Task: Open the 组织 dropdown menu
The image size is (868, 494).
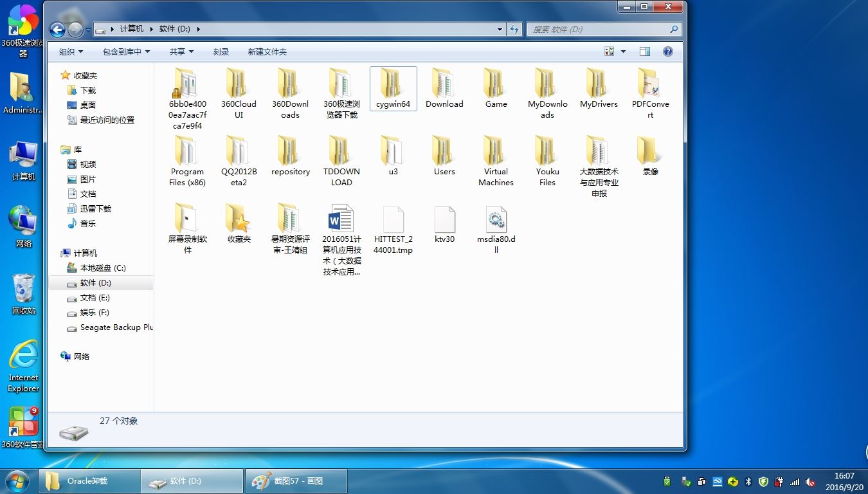Action: (x=71, y=51)
